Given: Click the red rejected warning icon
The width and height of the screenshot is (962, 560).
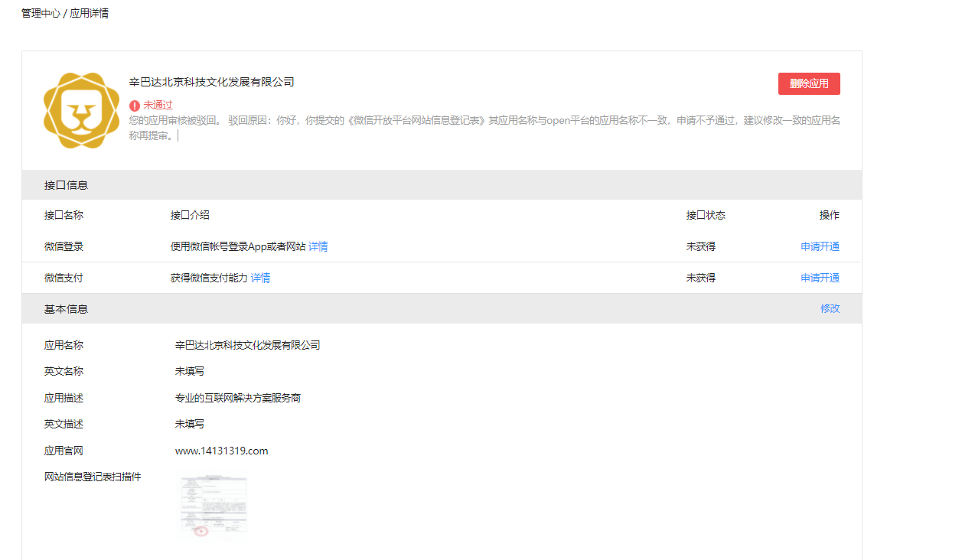Looking at the screenshot, I should pyautogui.click(x=135, y=106).
